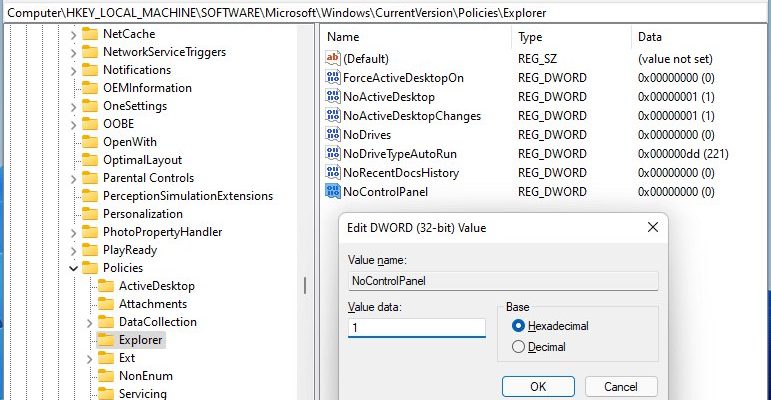Sort values by the Name column
Viewport: 771px width, 400px height.
pyautogui.click(x=416, y=37)
